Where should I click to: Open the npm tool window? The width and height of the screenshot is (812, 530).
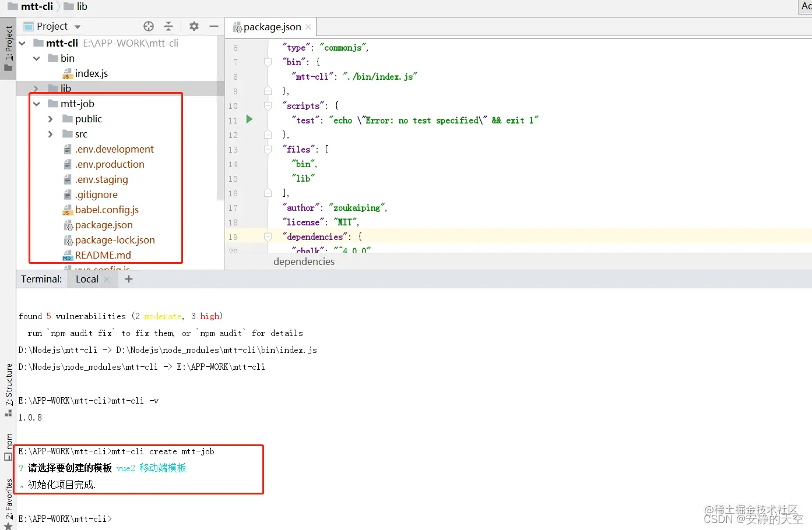(8, 447)
